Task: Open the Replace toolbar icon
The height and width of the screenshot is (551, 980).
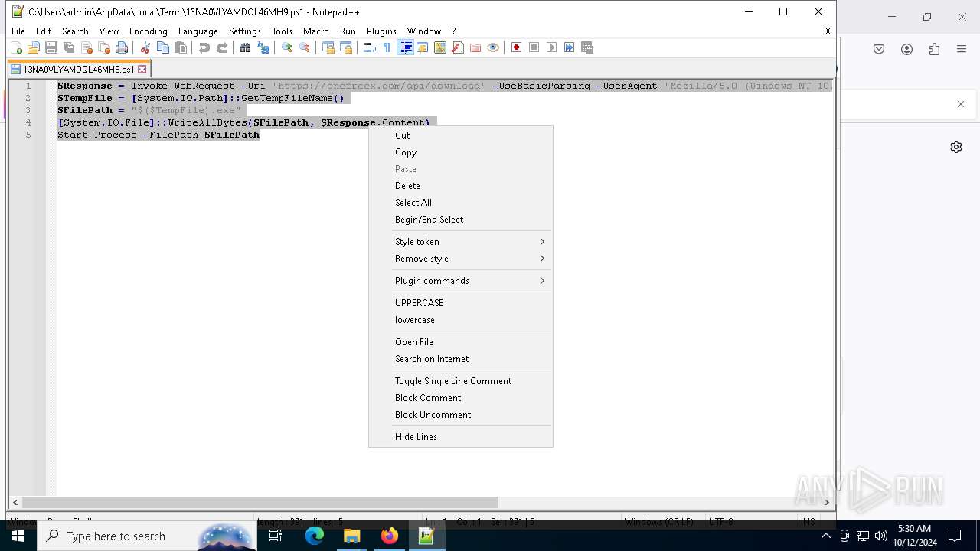Action: coord(263,47)
